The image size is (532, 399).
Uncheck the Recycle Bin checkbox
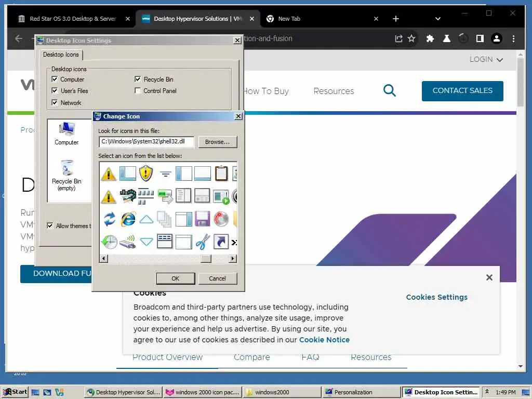137,79
